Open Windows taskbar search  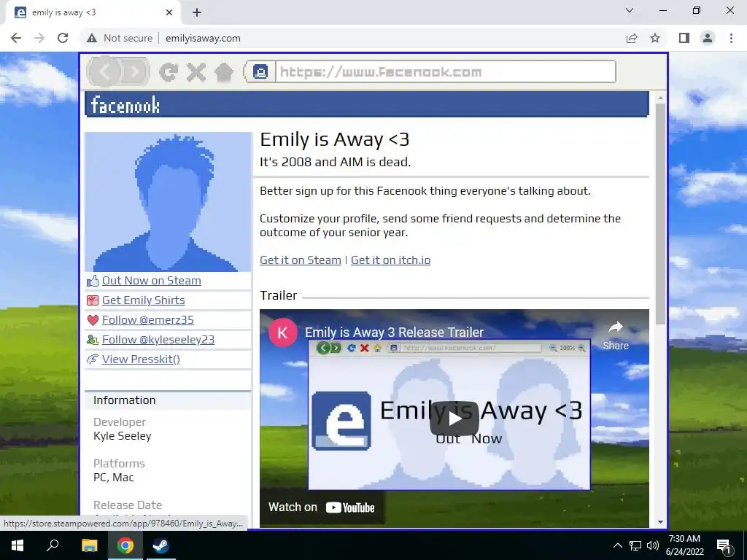coord(53,545)
